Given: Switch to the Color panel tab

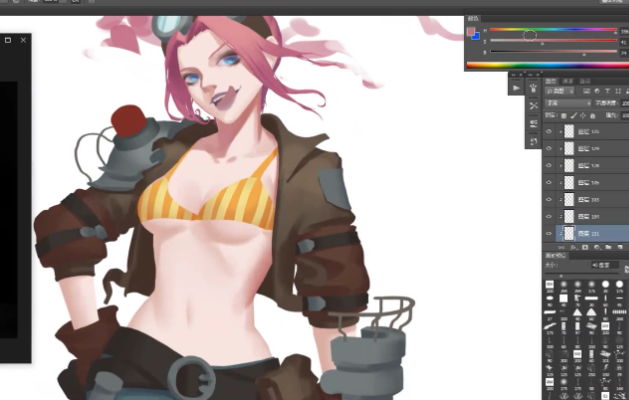Looking at the screenshot, I should (x=473, y=18).
